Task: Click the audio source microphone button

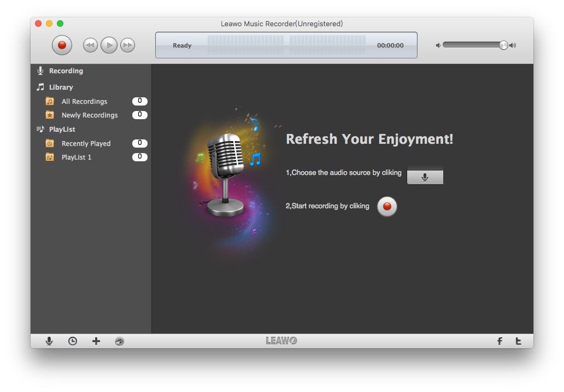Action: point(425,177)
